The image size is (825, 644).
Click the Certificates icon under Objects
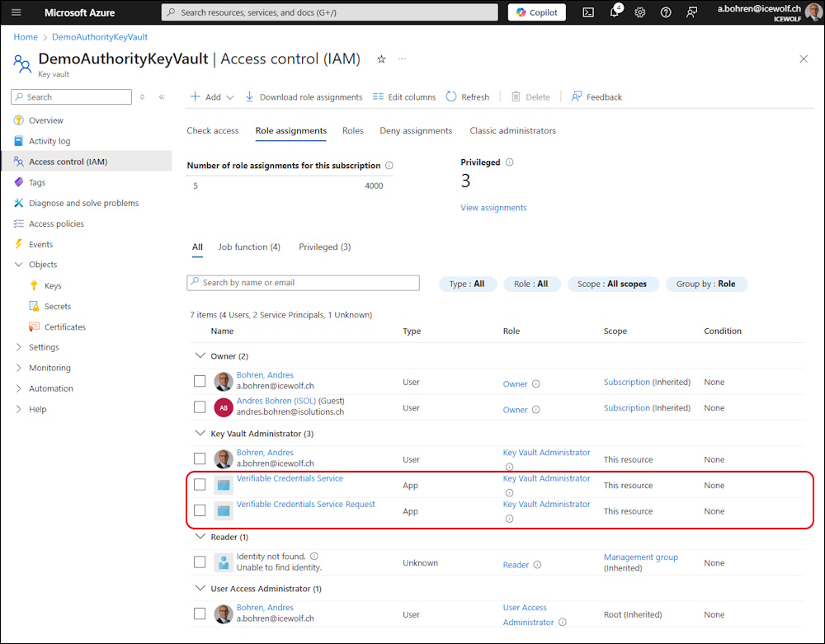point(34,327)
